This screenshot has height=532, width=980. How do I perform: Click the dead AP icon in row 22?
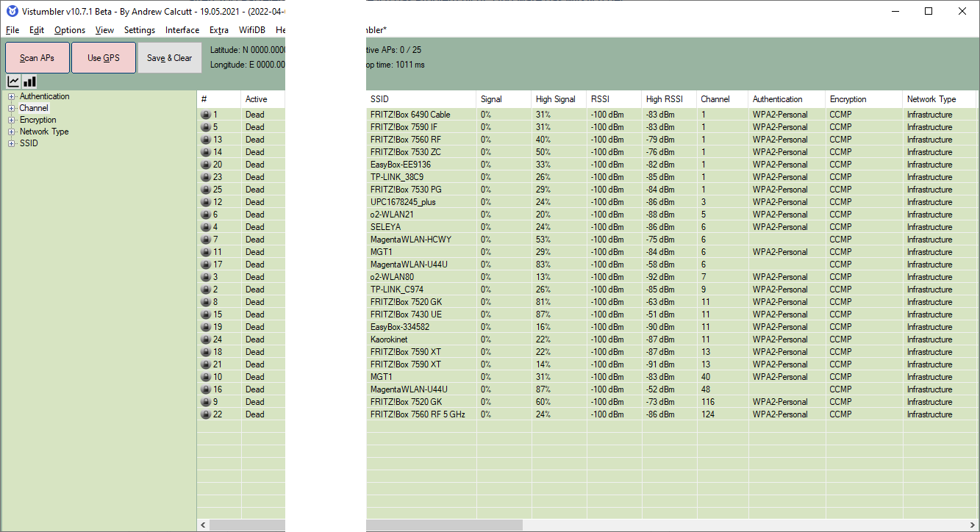[206, 414]
